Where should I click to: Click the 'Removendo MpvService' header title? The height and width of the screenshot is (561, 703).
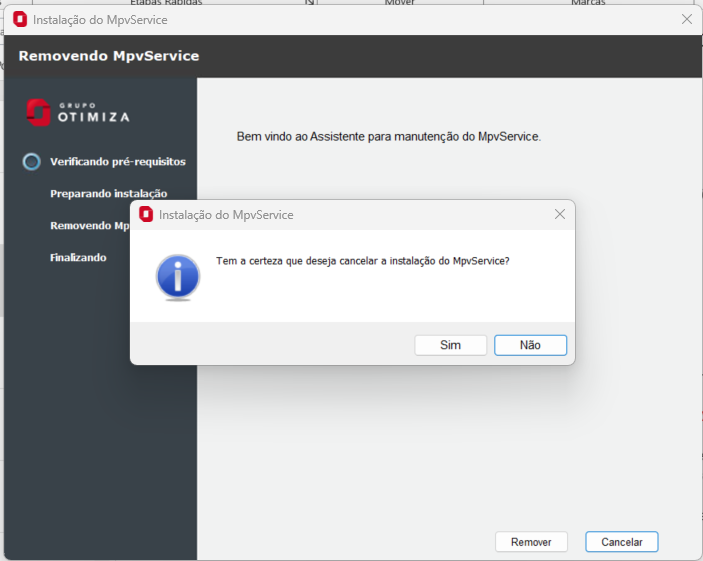(x=109, y=56)
